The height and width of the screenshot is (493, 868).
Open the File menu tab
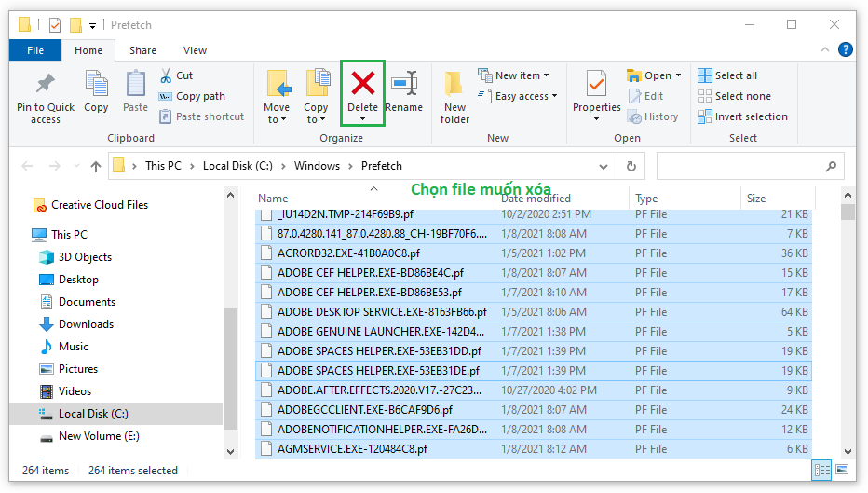tap(35, 50)
